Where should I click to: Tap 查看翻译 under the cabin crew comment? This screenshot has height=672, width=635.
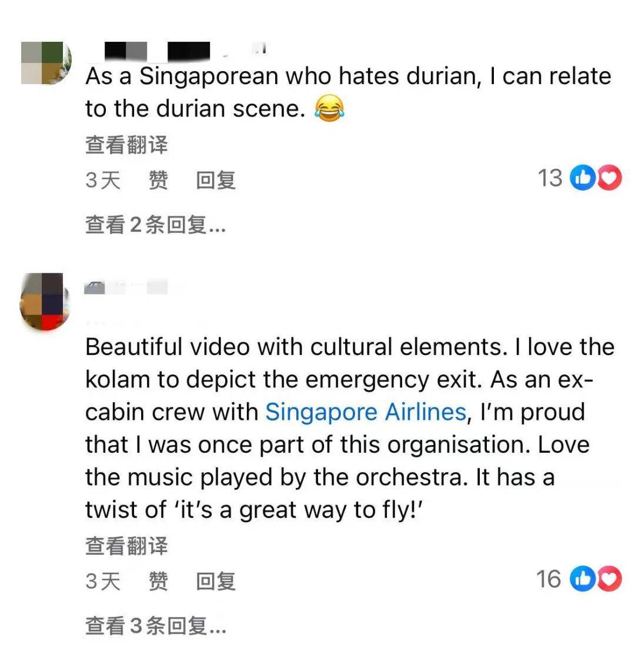click(126, 546)
